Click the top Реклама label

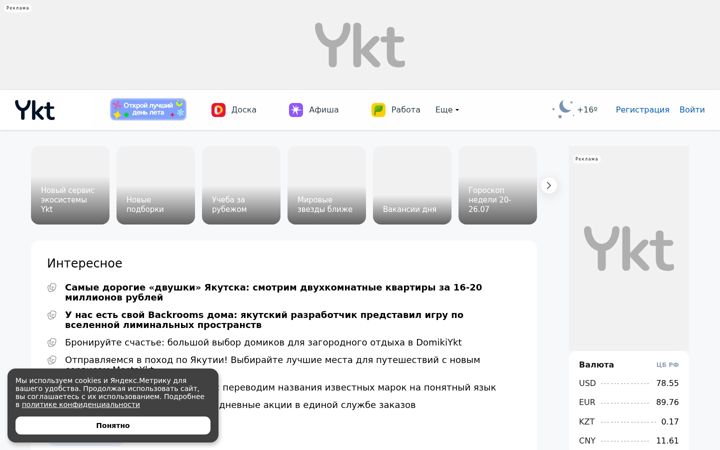point(17,8)
